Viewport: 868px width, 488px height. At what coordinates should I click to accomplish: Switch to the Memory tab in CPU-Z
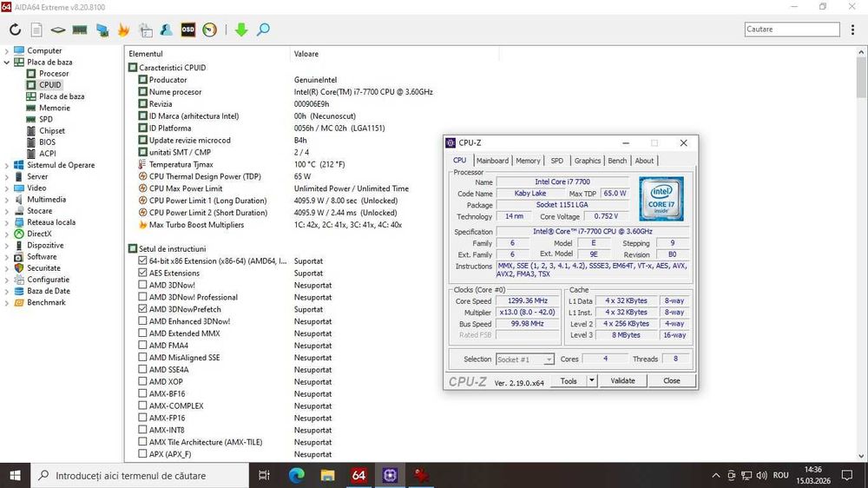coord(528,161)
